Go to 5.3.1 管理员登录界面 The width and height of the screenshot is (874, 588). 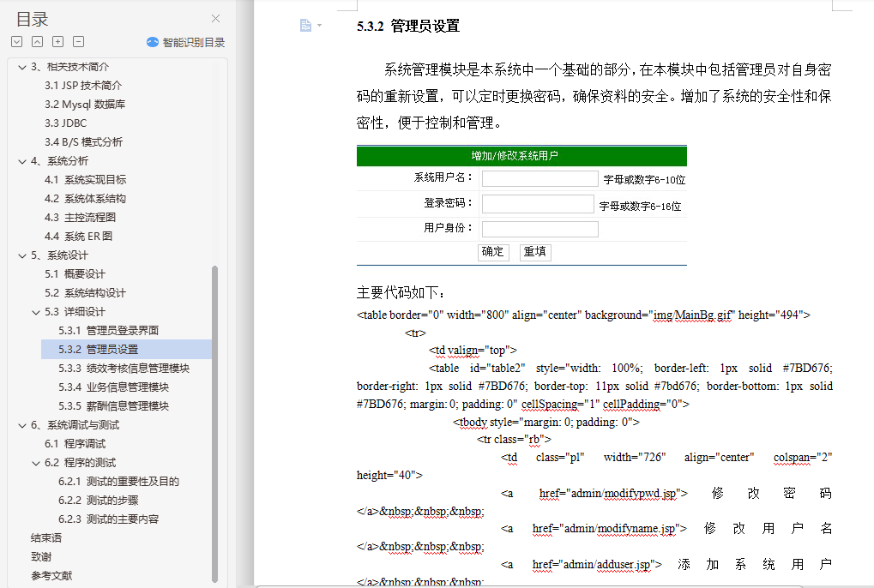coord(109,331)
